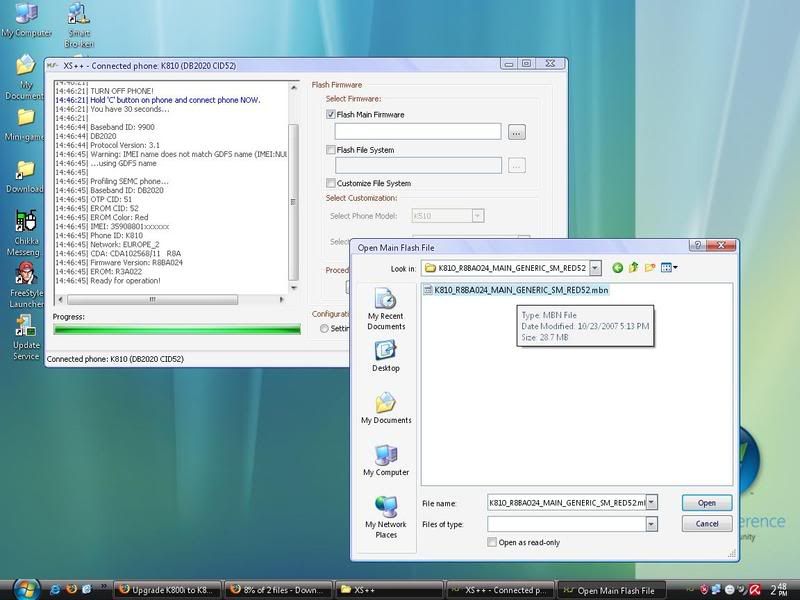This screenshot has height=600, width=800.
Task: Check Open as read-only in the dialog
Action: pos(492,542)
